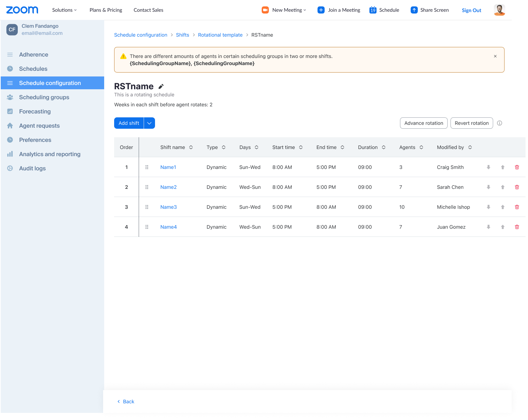The image size is (528, 420).
Task: Navigate to Rotational template breadcrumb
Action: click(220, 35)
